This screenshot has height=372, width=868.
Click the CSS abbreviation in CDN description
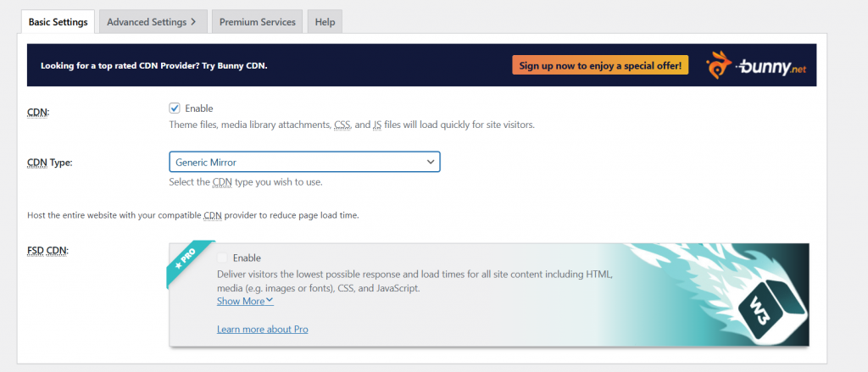342,125
